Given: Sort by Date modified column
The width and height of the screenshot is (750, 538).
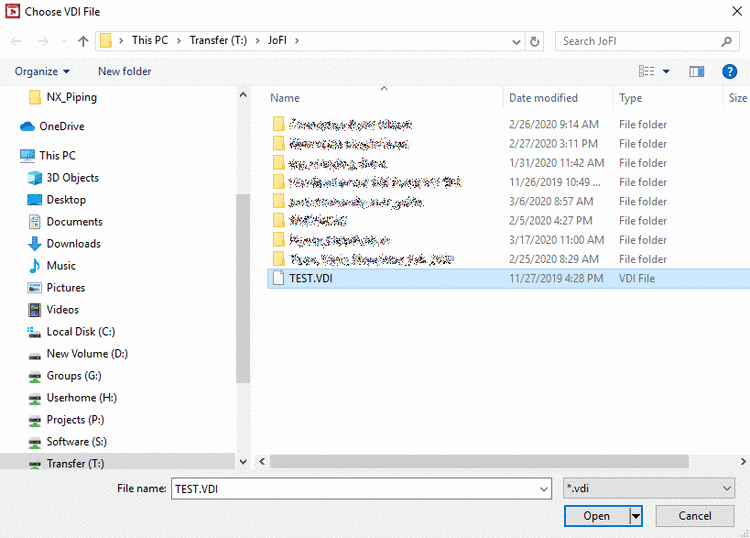Looking at the screenshot, I should click(543, 98).
